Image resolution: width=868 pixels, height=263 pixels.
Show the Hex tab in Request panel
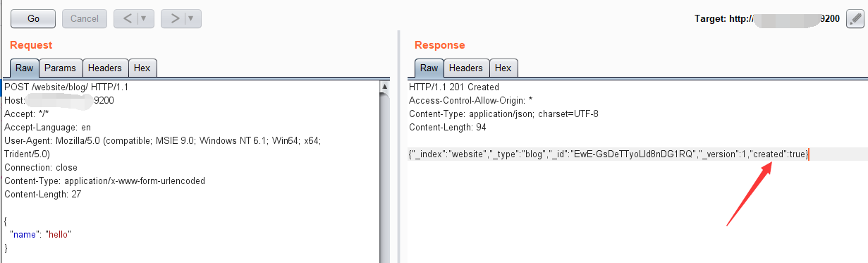[x=142, y=68]
